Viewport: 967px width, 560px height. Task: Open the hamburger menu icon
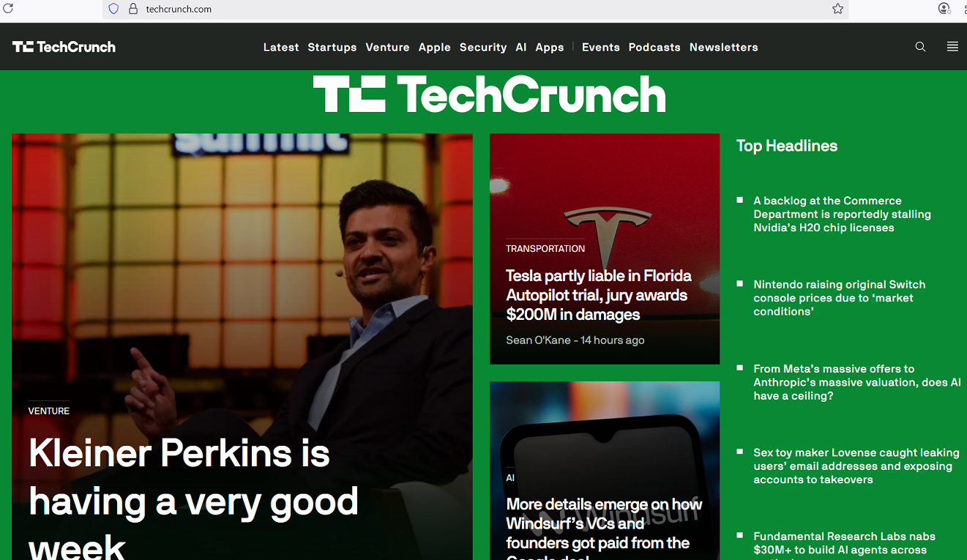point(952,46)
